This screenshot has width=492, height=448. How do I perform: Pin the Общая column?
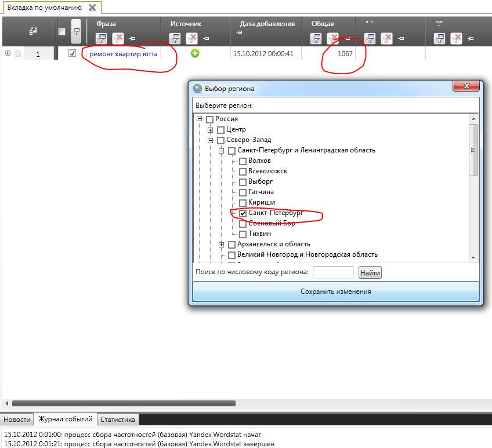348,39
